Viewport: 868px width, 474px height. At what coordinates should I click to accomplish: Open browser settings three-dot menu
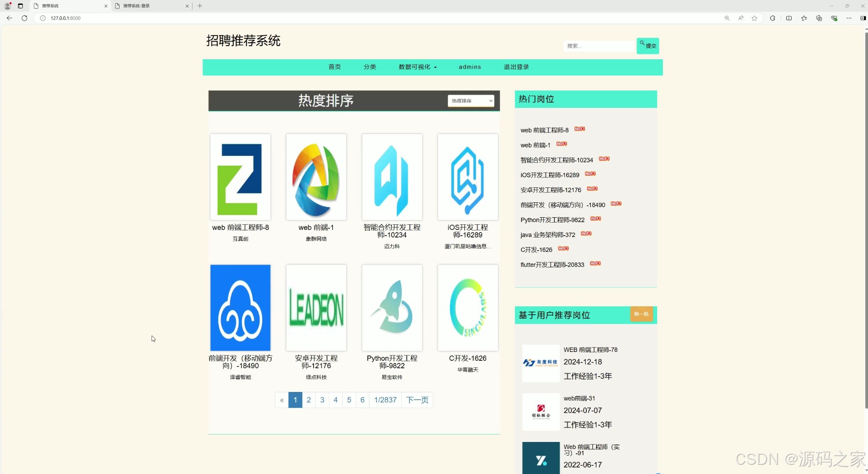click(849, 18)
